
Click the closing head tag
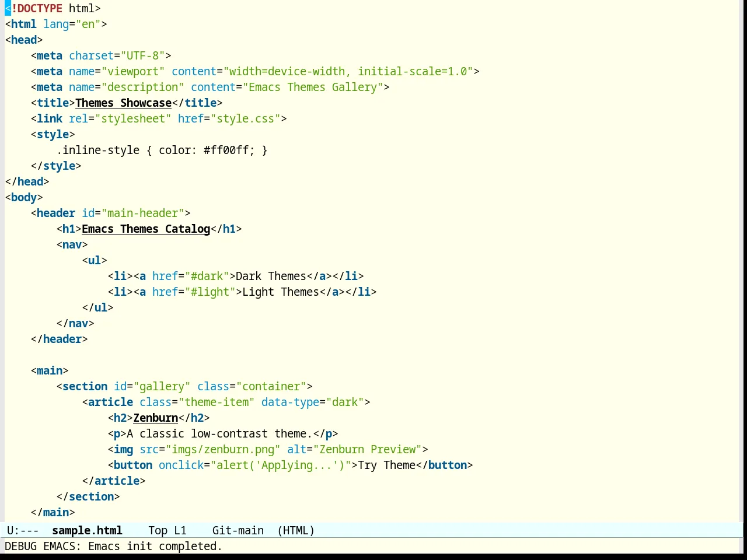(x=27, y=181)
